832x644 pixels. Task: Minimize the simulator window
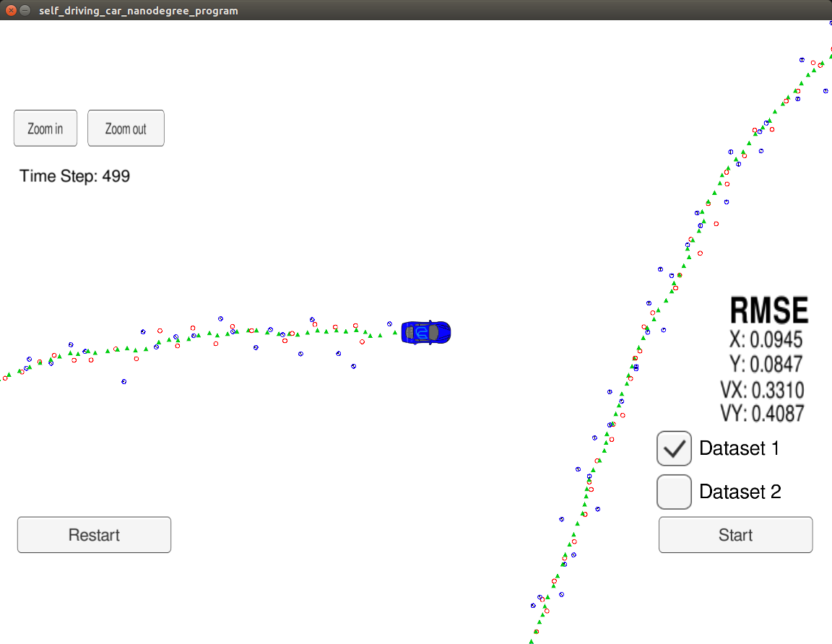coord(25,10)
